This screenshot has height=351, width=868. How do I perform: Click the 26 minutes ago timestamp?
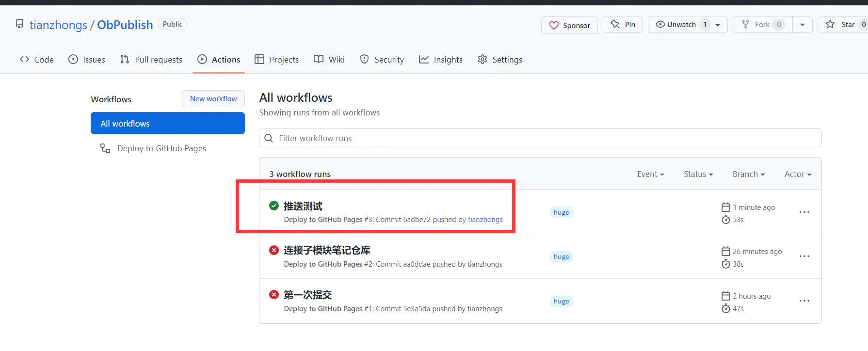[x=757, y=252]
